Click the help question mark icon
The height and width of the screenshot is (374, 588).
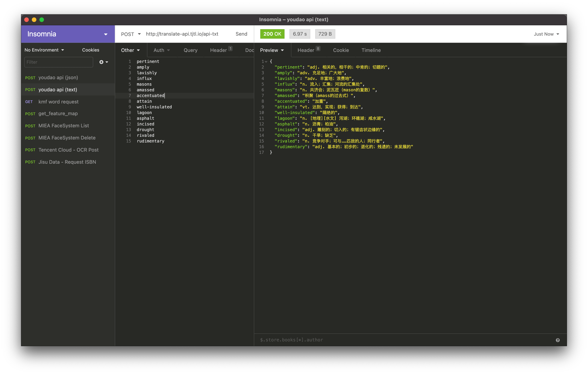click(x=558, y=340)
